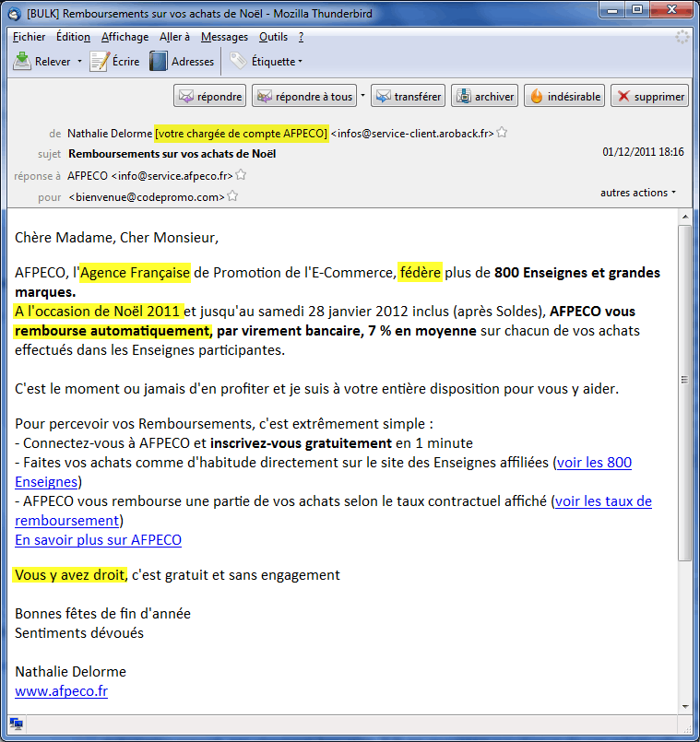Viewport: 700px width, 742px height.
Task: Maximize the Thunderbird window
Action: click(637, 9)
